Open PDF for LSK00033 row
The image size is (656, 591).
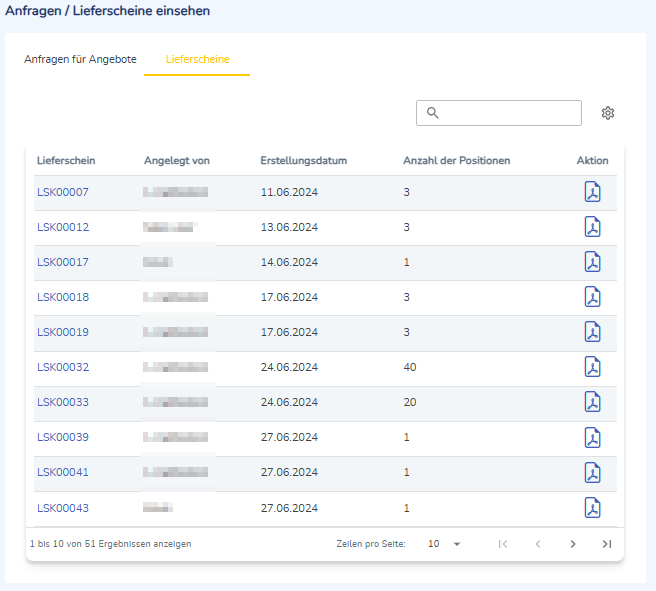pyautogui.click(x=592, y=402)
